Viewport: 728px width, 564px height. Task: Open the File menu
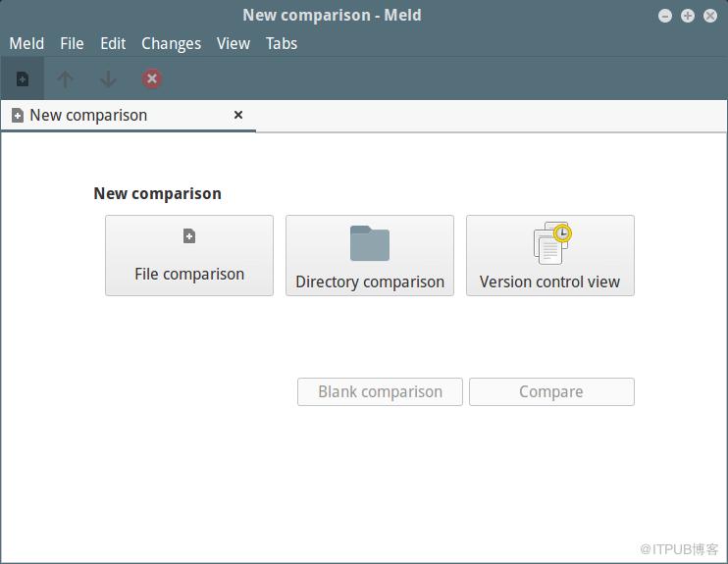point(72,43)
